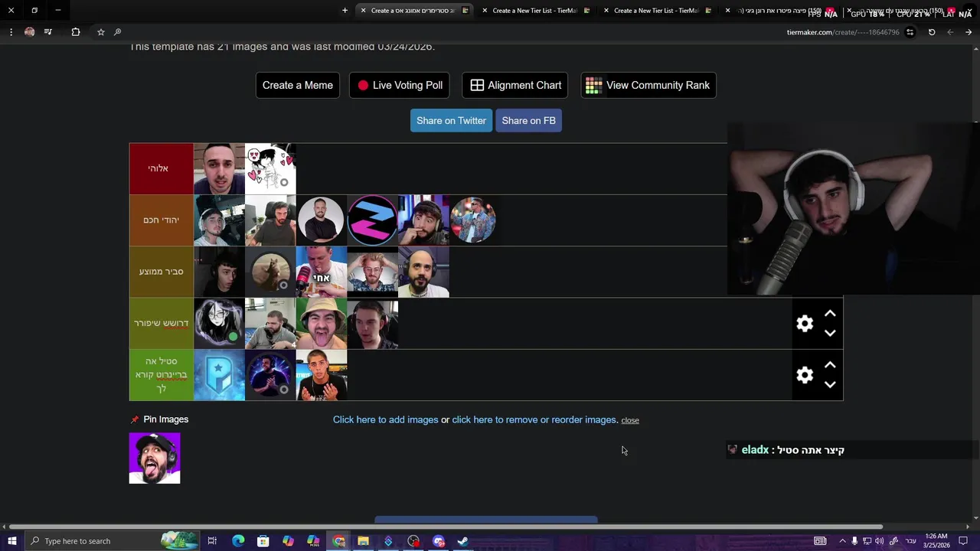The width and height of the screenshot is (980, 551).
Task: Launch Microsoft Edge from taskbar
Action: tap(238, 541)
